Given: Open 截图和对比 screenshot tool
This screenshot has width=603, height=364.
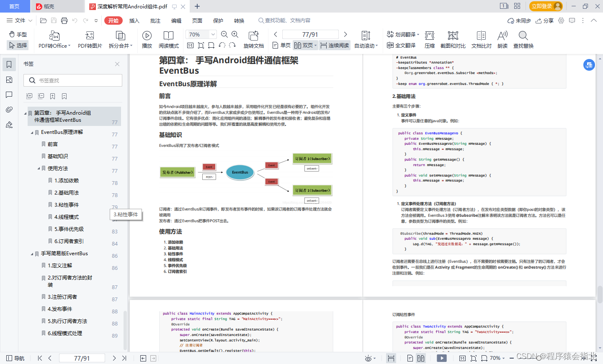Looking at the screenshot, I should 453,40.
